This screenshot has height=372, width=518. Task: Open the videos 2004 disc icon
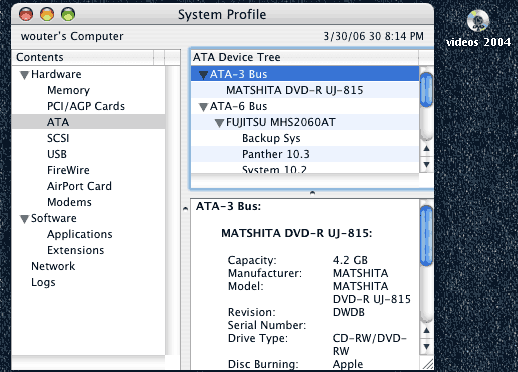coord(478,21)
